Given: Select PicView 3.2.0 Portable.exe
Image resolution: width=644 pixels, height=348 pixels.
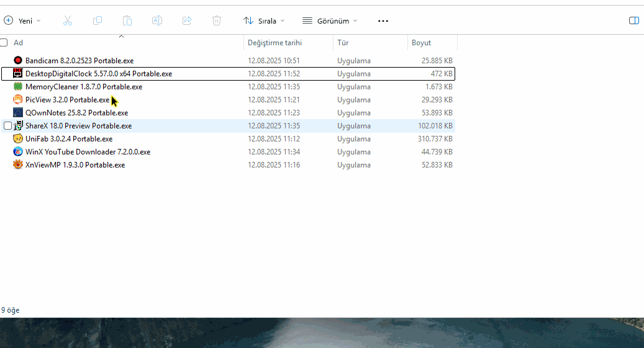Looking at the screenshot, I should 67,100.
